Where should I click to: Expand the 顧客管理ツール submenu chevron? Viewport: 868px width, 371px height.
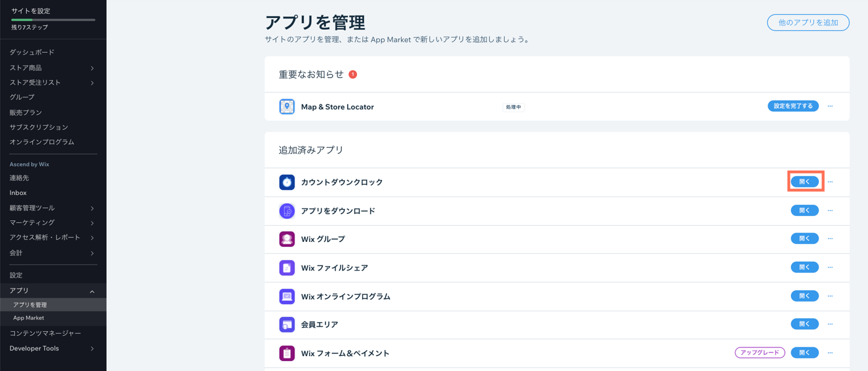[92, 208]
